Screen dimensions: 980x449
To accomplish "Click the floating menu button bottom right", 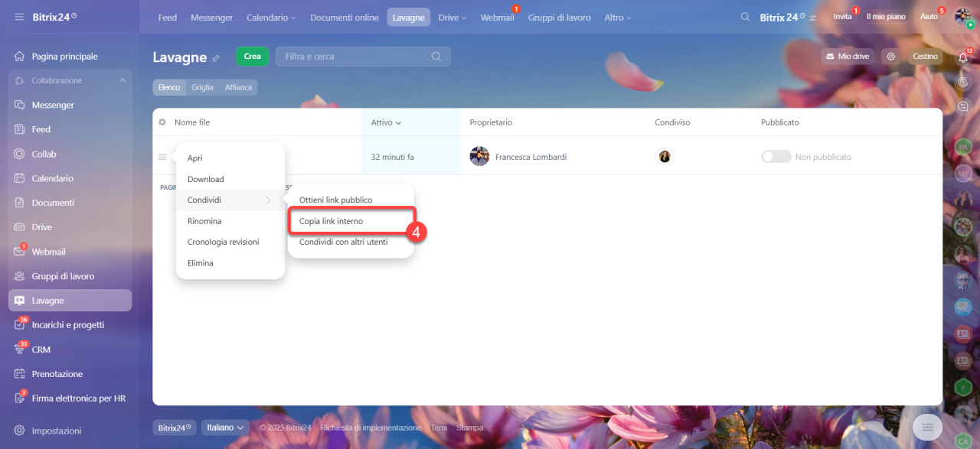I will [x=927, y=426].
